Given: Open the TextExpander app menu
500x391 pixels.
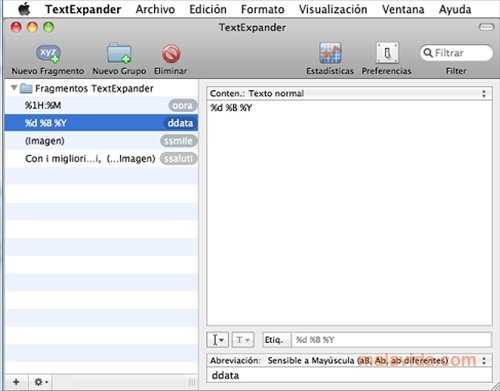Looking at the screenshot, I should (83, 9).
